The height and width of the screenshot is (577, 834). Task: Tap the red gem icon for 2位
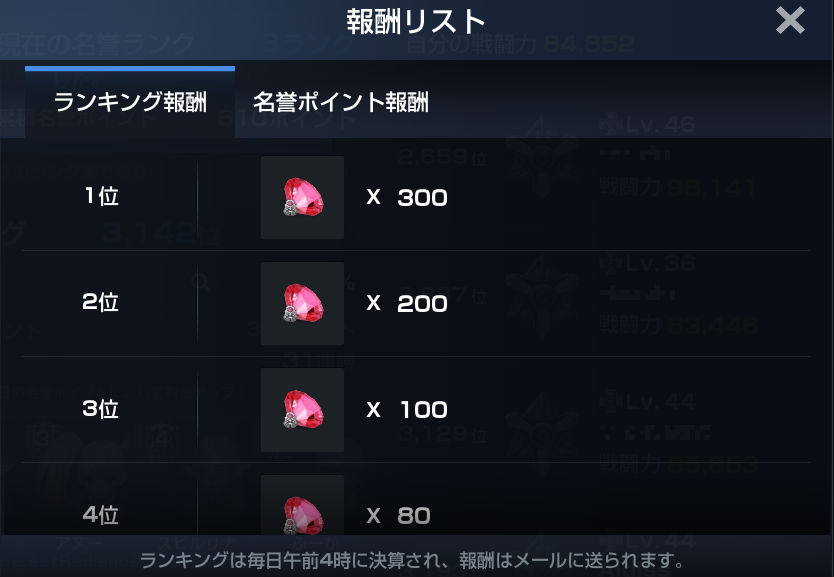tap(302, 303)
